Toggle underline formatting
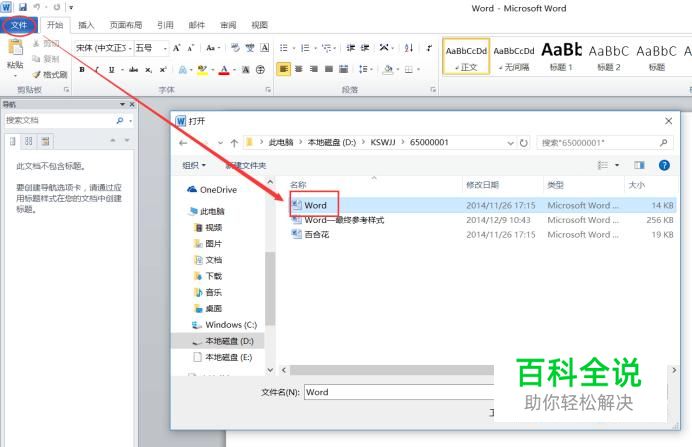 point(111,70)
